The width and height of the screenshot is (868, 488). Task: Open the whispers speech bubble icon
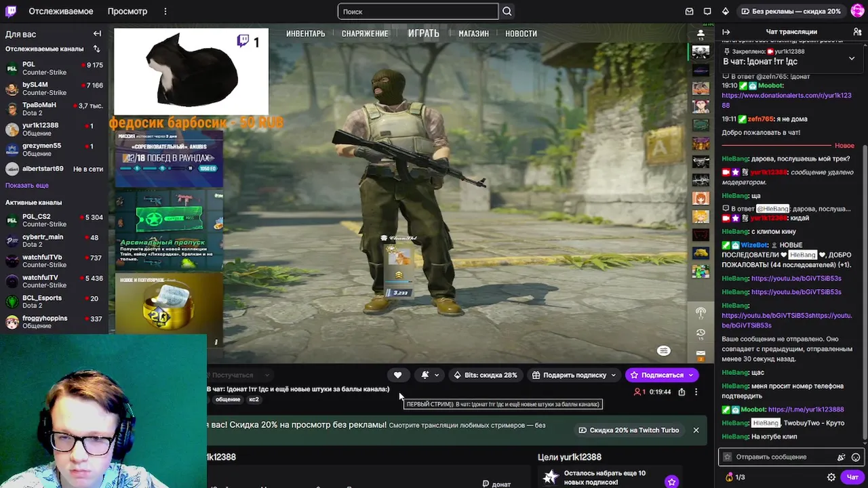point(707,12)
